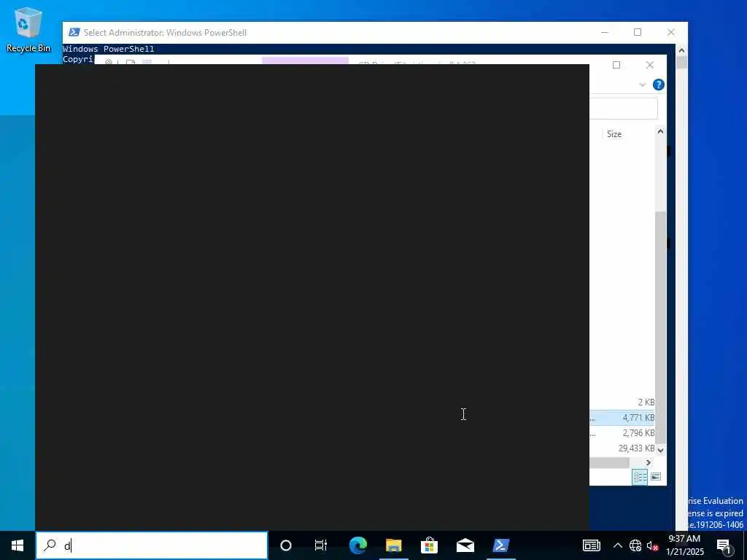Screen dimensions: 747x560
Task: Select the Recycle Bin desktop icon
Action: [x=28, y=29]
